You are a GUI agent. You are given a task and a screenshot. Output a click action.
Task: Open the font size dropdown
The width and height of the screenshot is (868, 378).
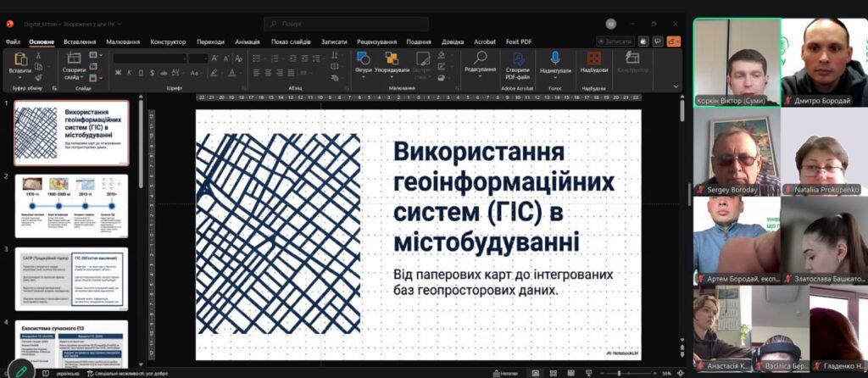click(x=204, y=58)
